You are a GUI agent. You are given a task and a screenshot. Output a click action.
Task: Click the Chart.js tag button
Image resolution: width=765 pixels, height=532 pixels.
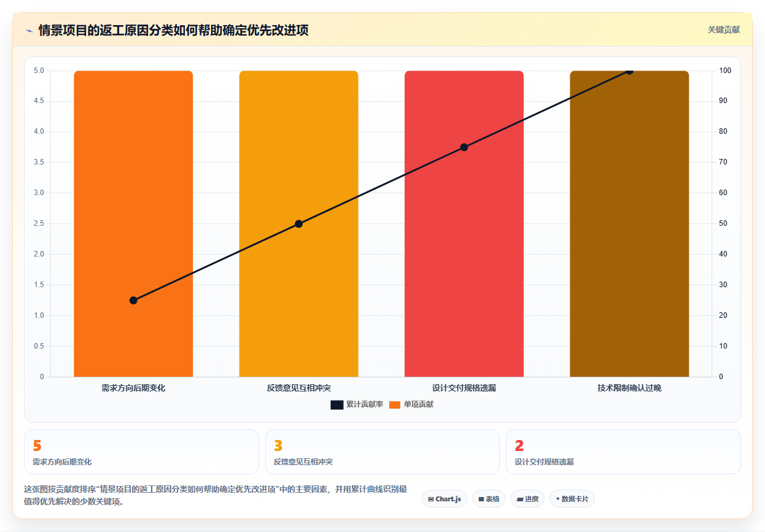(x=445, y=499)
